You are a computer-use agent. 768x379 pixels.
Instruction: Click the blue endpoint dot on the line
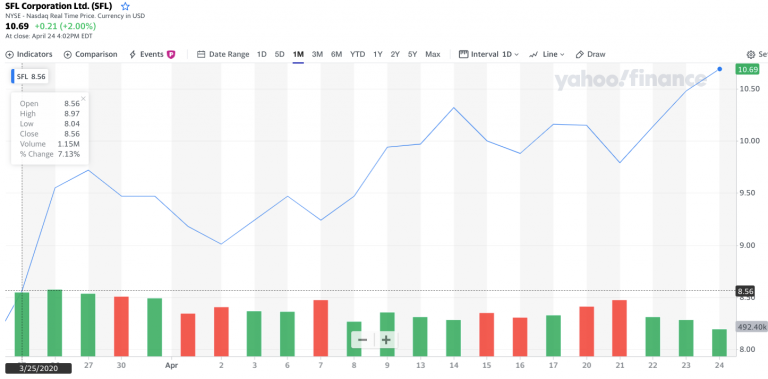coord(720,70)
